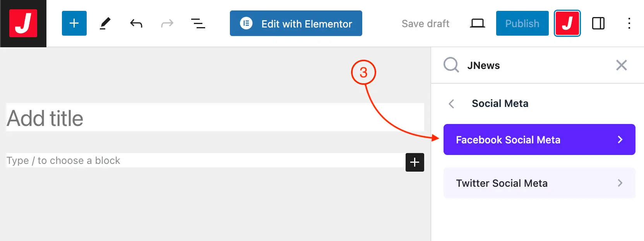Image resolution: width=644 pixels, height=241 pixels.
Task: Click the Add title field
Action: pos(215,118)
